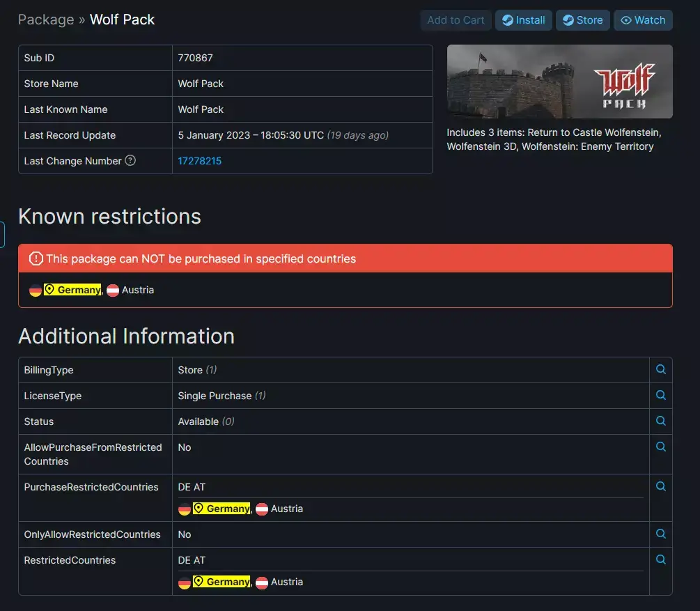The width and height of the screenshot is (700, 611).
Task: Click DE AT code in RestrictedCountries row
Action: (192, 561)
